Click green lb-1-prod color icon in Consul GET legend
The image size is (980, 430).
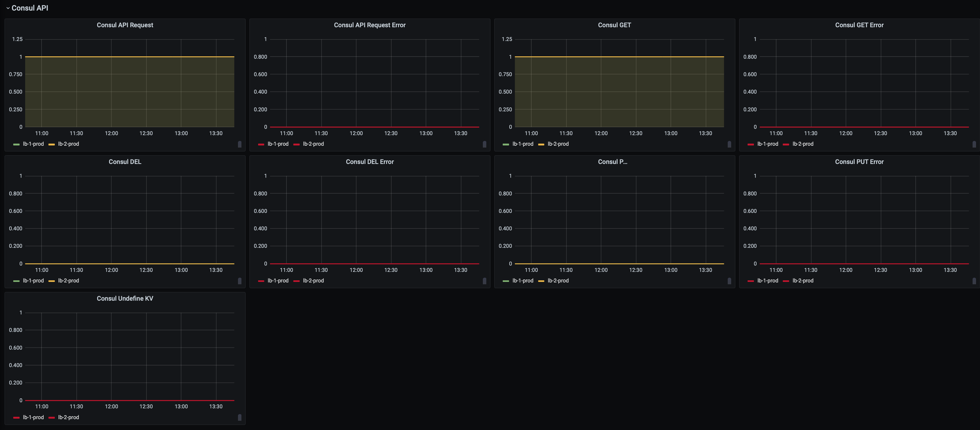click(506, 144)
